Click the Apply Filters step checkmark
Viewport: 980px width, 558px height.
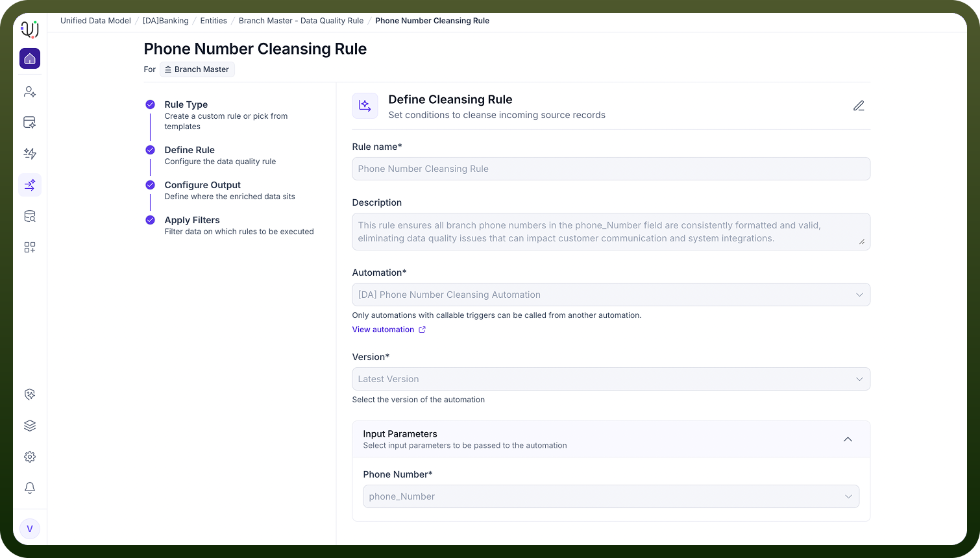point(150,220)
